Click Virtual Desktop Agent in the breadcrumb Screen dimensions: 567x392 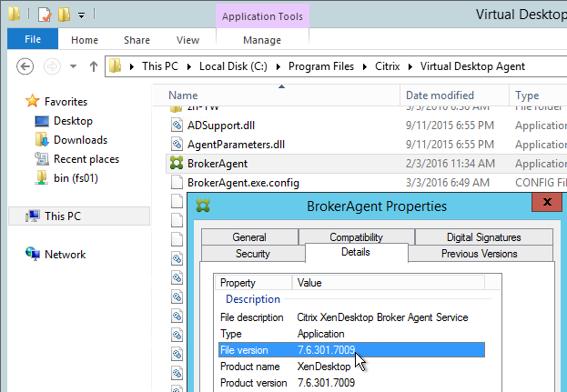[472, 66]
